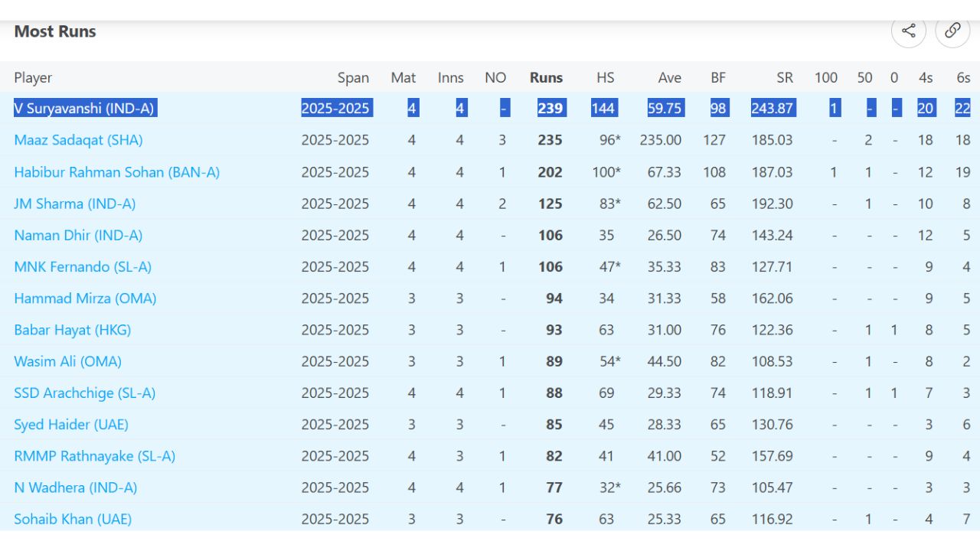Open Habibur Rahman Sohan player link

point(116,172)
